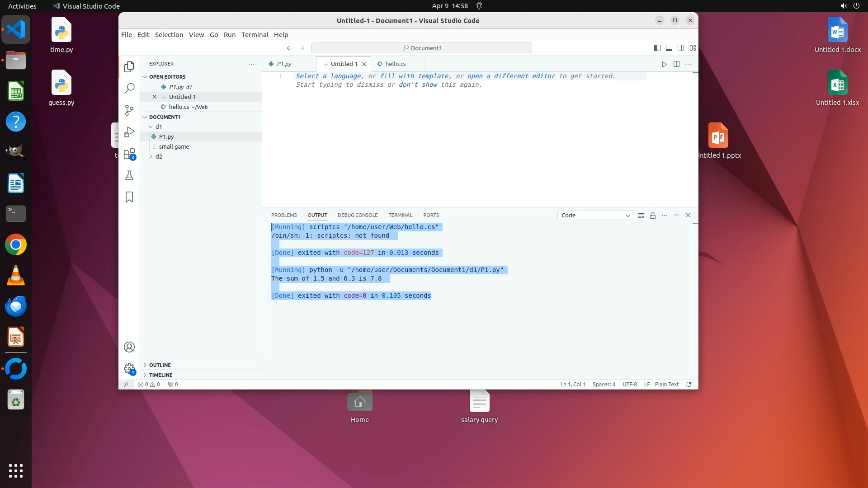Open the Bookmarks view in activity bar
Viewport: 868px width, 488px height.
tap(129, 197)
